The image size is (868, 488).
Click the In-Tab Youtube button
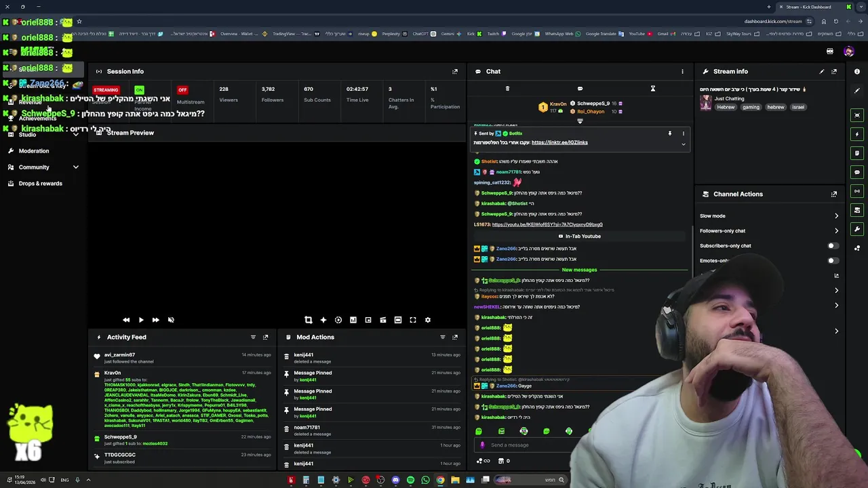tap(580, 236)
